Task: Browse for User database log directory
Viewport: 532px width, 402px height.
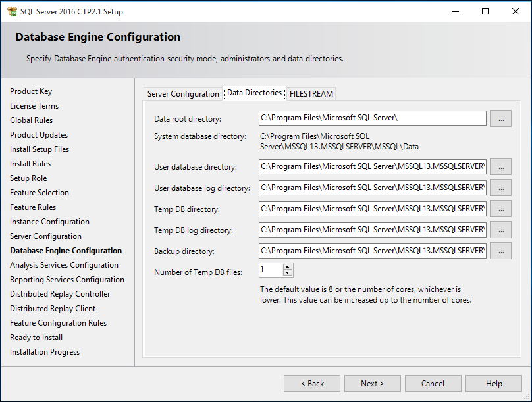Action: (501, 188)
